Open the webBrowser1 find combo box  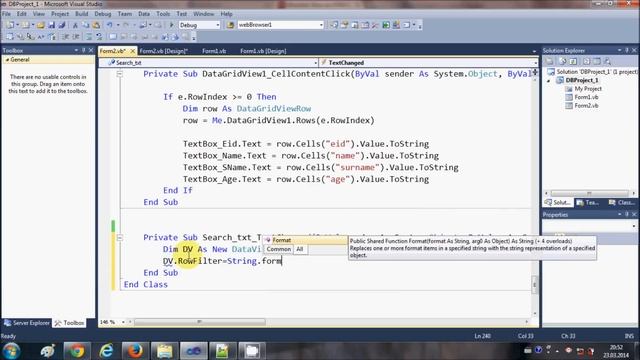321,25
